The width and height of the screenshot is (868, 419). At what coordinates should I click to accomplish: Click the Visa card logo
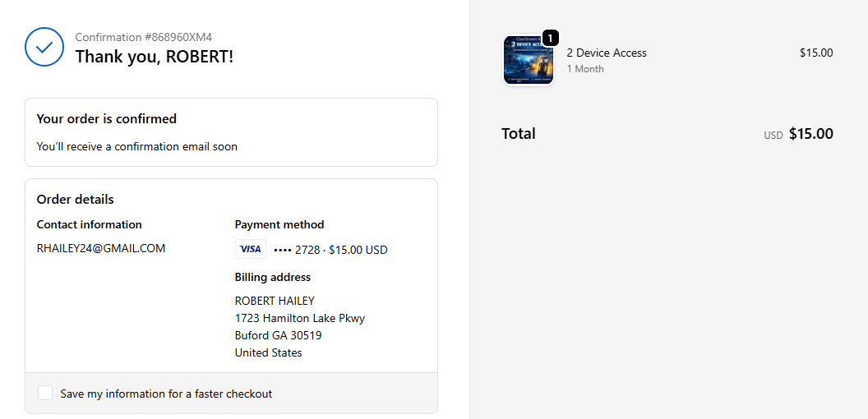[250, 249]
